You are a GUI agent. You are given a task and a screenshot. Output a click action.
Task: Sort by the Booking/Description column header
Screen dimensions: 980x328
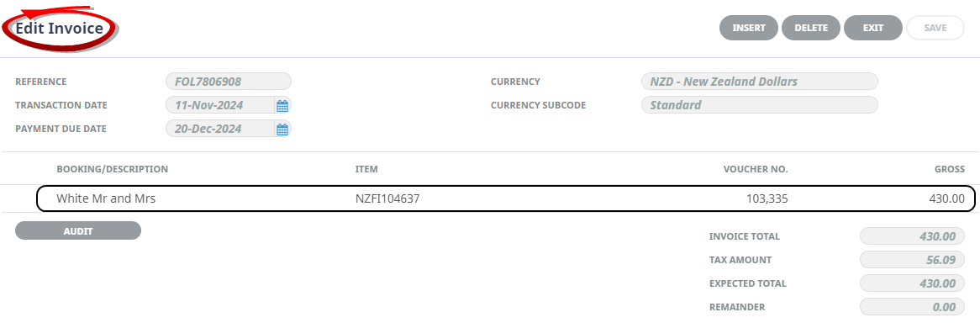coord(113,169)
